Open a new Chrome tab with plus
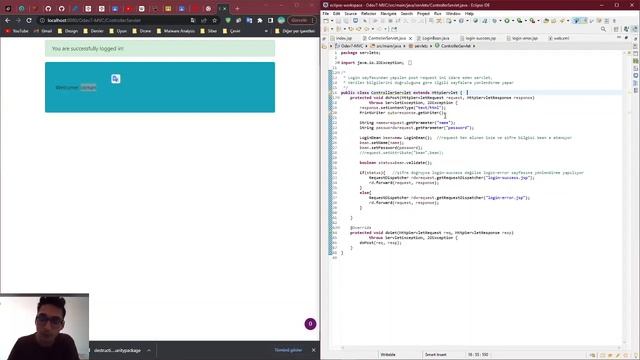Screen dimensions: 640x360 [x=237, y=8]
